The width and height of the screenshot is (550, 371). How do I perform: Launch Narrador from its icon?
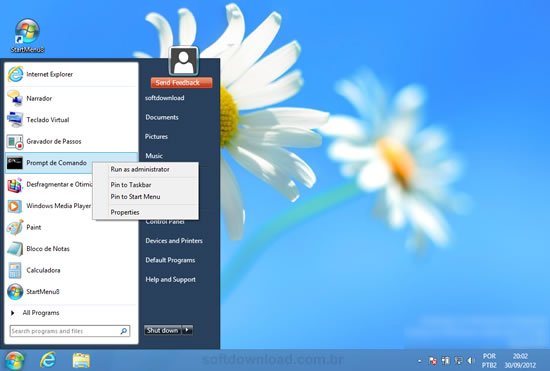point(15,98)
